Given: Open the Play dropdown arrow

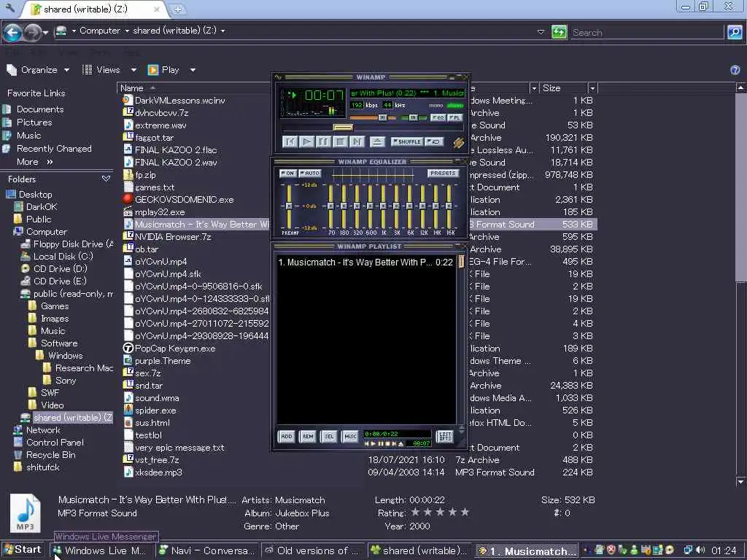Looking at the screenshot, I should [x=193, y=69].
